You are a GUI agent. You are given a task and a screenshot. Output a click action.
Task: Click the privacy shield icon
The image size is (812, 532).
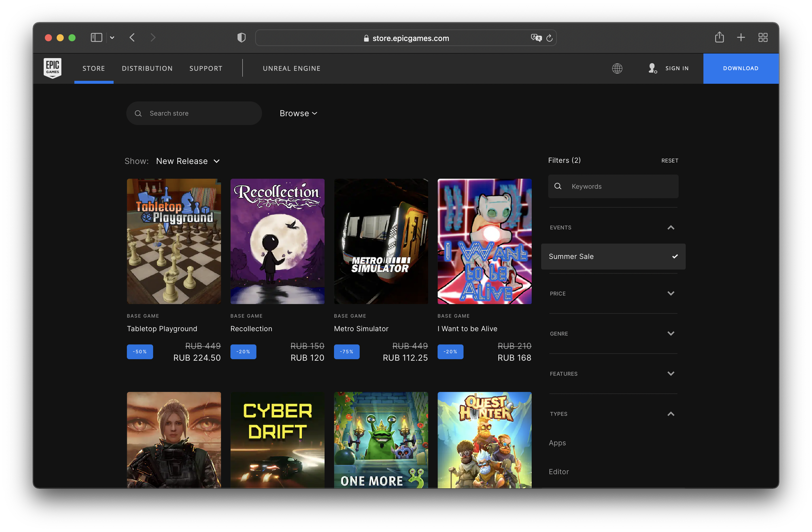pyautogui.click(x=242, y=37)
